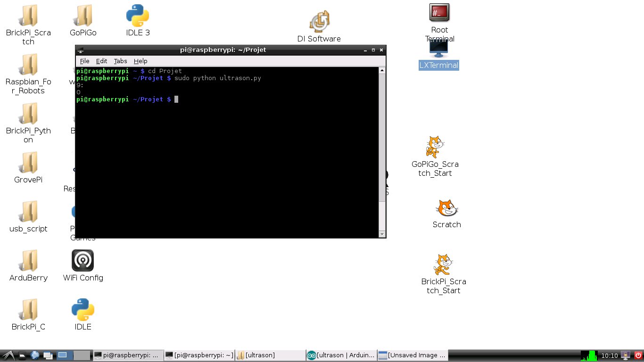Viewport: 644px width, 362px height.
Task: Click the red power button in system tray
Action: click(x=638, y=355)
